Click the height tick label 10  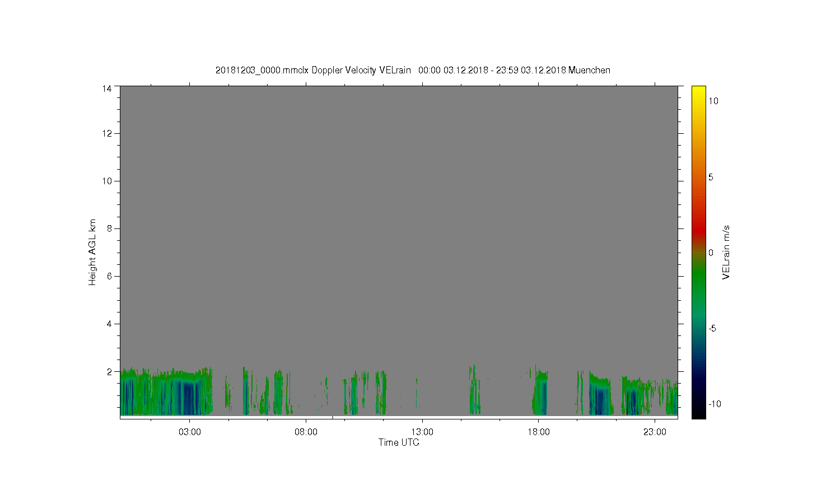click(106, 181)
